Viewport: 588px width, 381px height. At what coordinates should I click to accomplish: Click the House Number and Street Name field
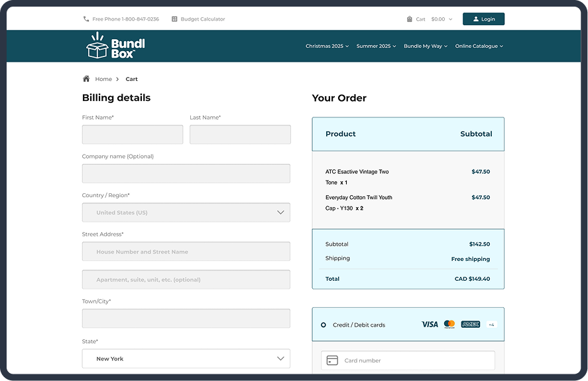click(186, 251)
